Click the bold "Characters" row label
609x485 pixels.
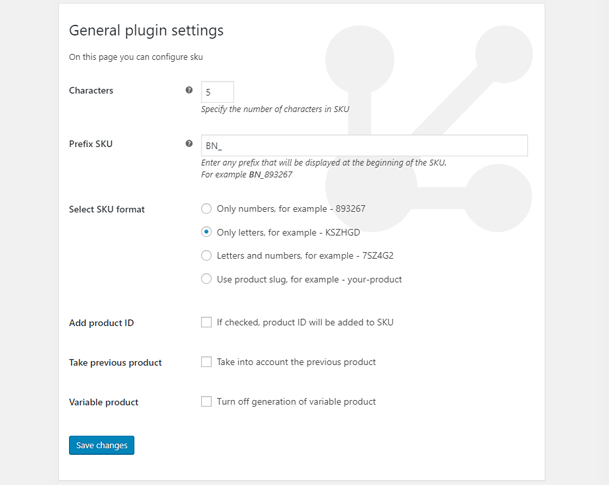(91, 91)
